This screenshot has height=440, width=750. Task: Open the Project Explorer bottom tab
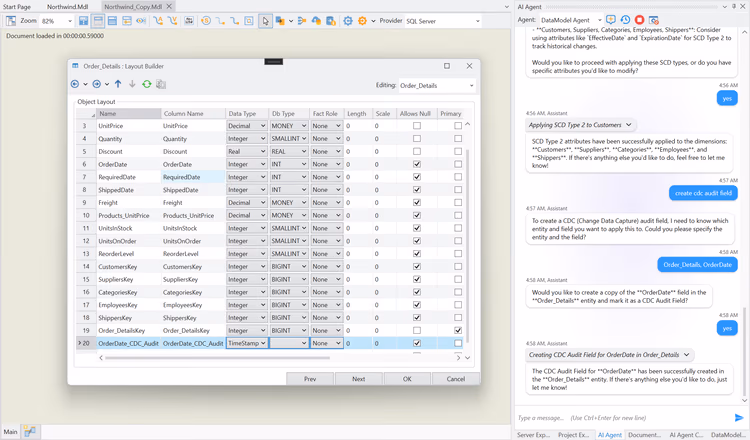click(x=573, y=435)
